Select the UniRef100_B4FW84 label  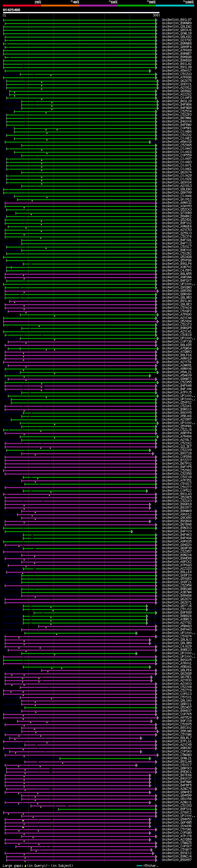[x=177, y=104]
